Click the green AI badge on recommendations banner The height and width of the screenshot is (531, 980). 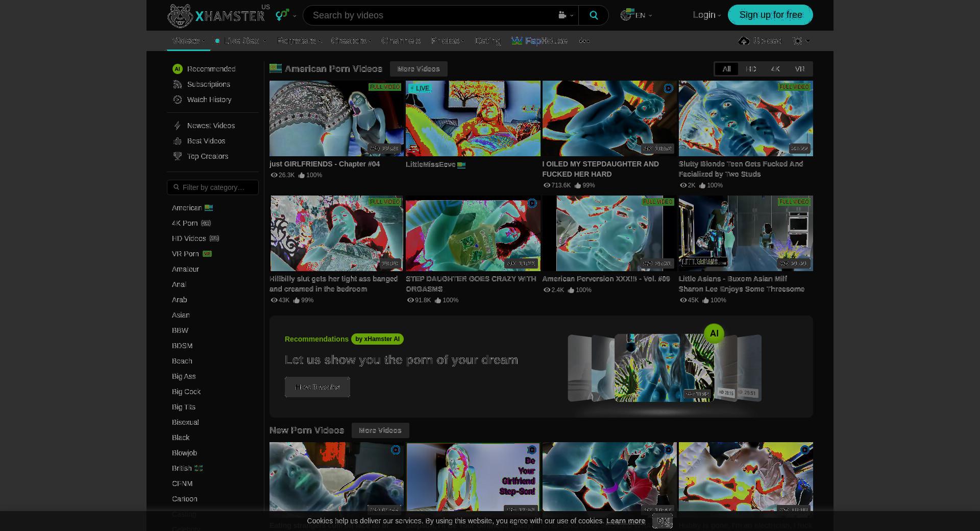714,333
